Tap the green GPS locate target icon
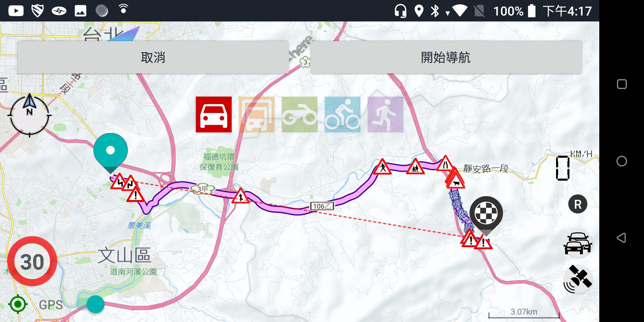The height and width of the screenshot is (322, 644). 18,304
